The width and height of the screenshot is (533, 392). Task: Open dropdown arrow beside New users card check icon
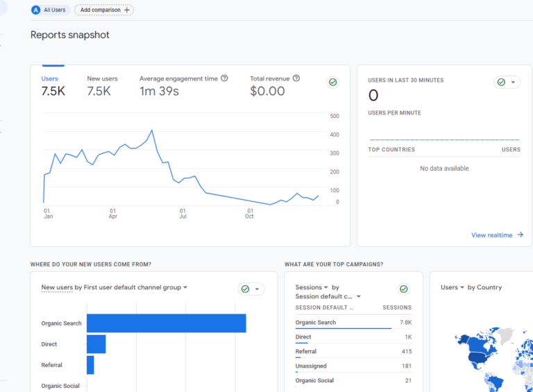click(257, 289)
